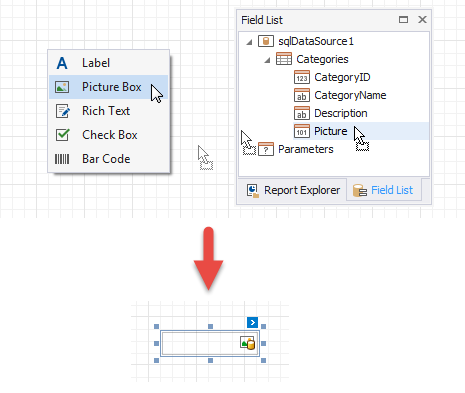Open the smart tag arrow on picture box
The height and width of the screenshot is (393, 465).
click(x=252, y=322)
